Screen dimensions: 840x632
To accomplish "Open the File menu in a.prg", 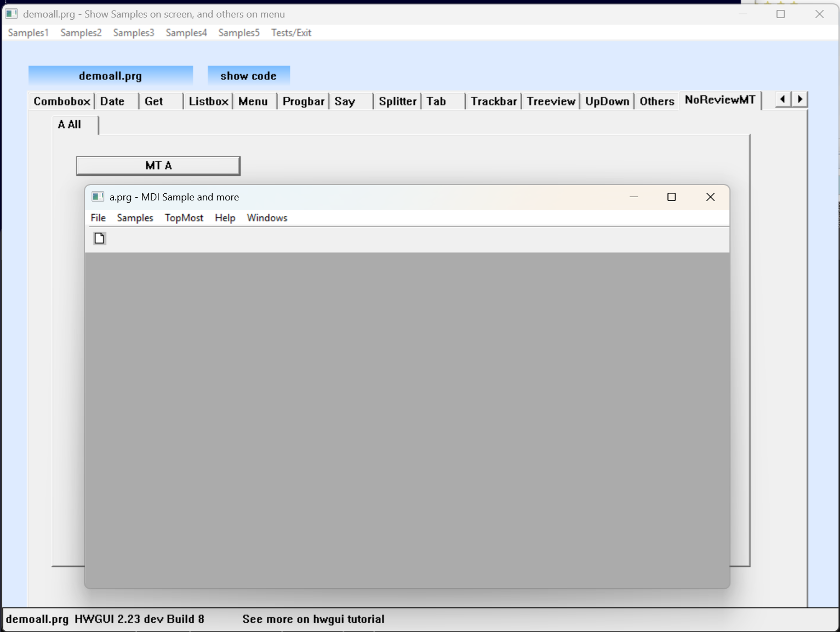I will (98, 218).
